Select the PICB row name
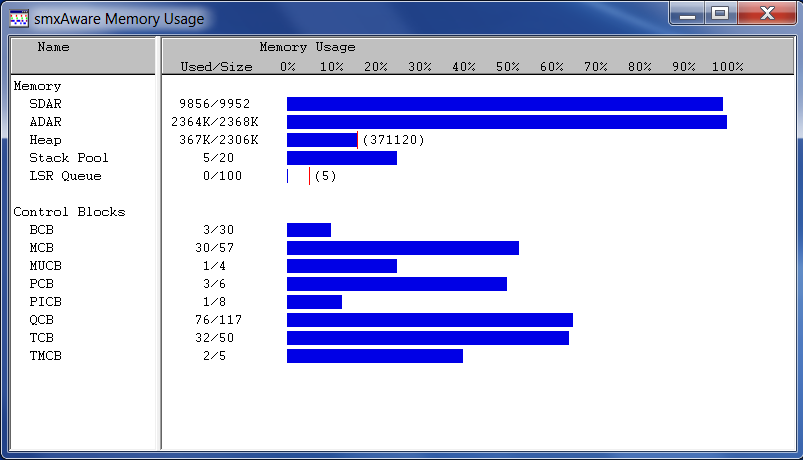803x461 pixels. click(x=45, y=302)
